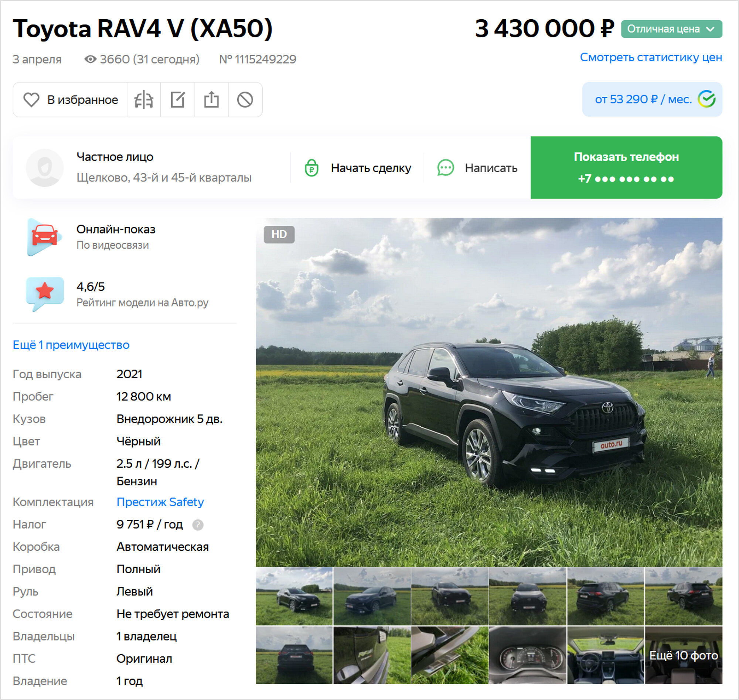Click the seller avatar icon

pyautogui.click(x=44, y=168)
